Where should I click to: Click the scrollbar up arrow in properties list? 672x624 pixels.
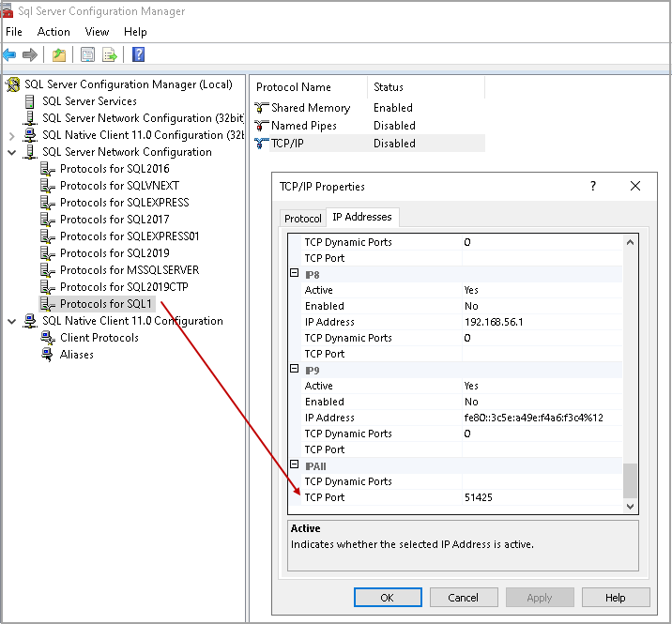pos(630,242)
